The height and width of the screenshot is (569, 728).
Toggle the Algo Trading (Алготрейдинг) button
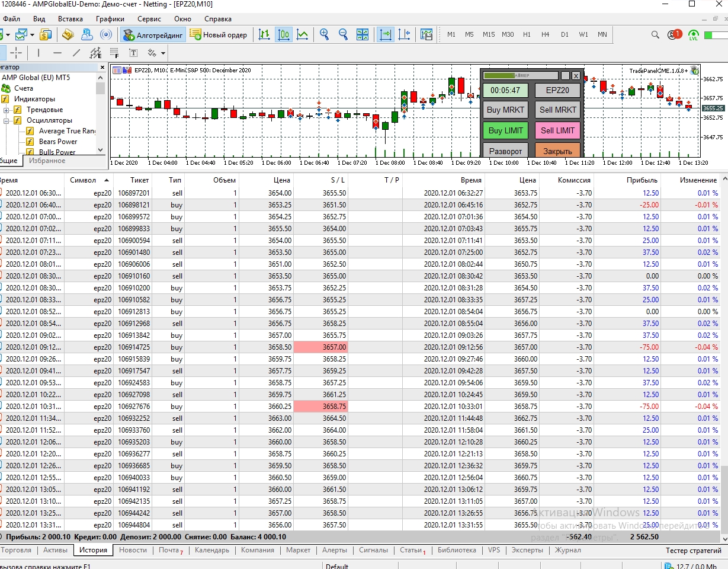pos(154,35)
